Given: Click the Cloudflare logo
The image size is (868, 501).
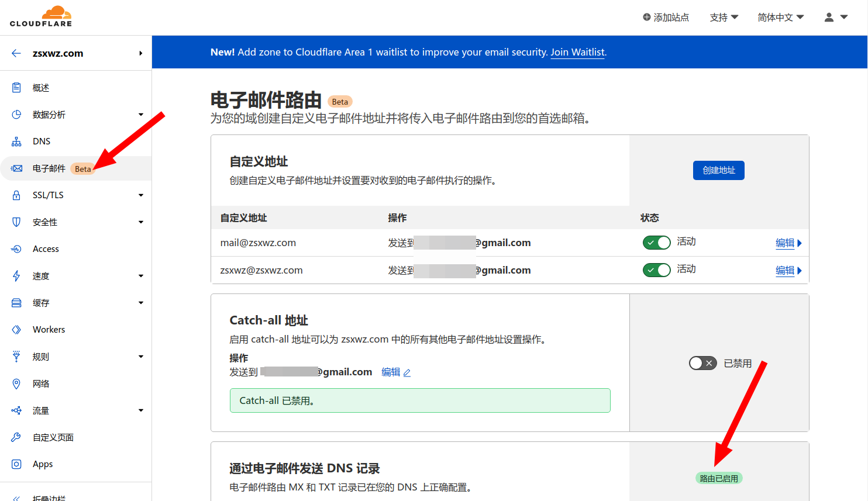Looking at the screenshot, I should pyautogui.click(x=41, y=16).
